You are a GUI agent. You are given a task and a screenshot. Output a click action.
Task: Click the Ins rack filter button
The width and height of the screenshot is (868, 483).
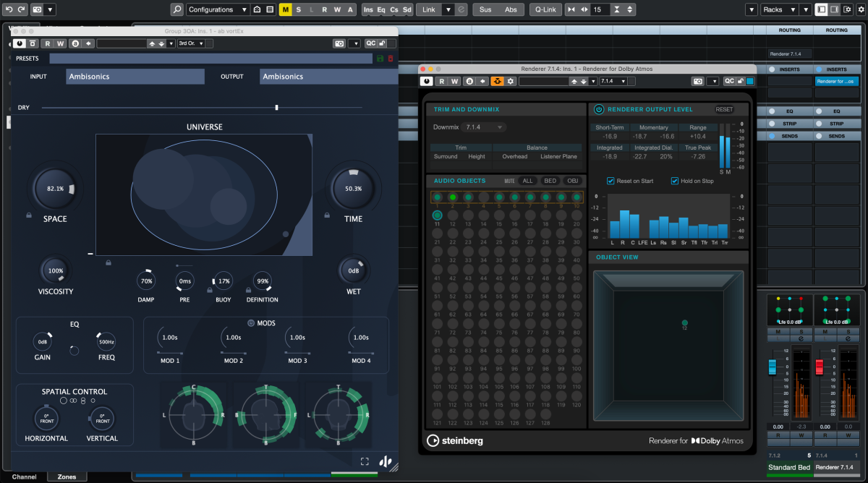369,9
